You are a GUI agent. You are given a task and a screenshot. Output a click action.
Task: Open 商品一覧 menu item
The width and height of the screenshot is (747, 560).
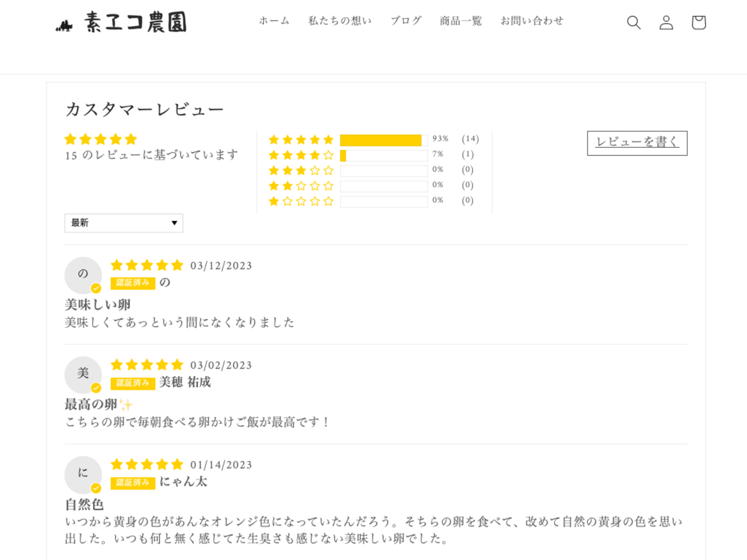click(461, 21)
